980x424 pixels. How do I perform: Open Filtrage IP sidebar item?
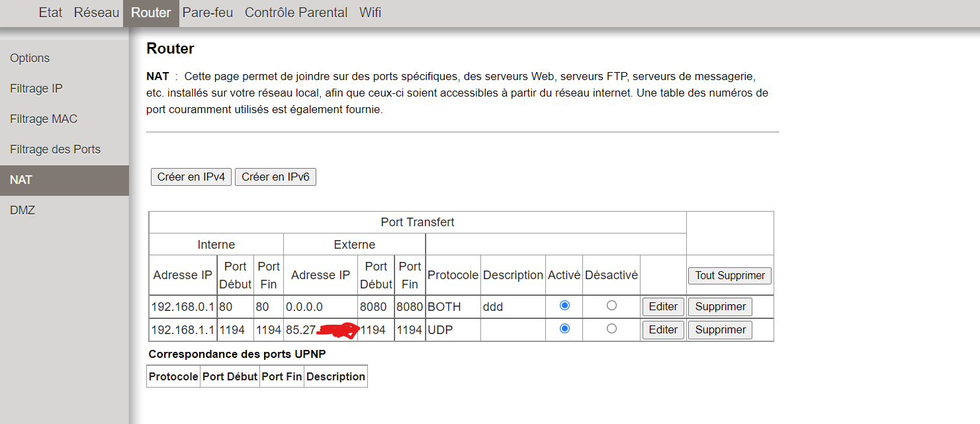pyautogui.click(x=36, y=89)
